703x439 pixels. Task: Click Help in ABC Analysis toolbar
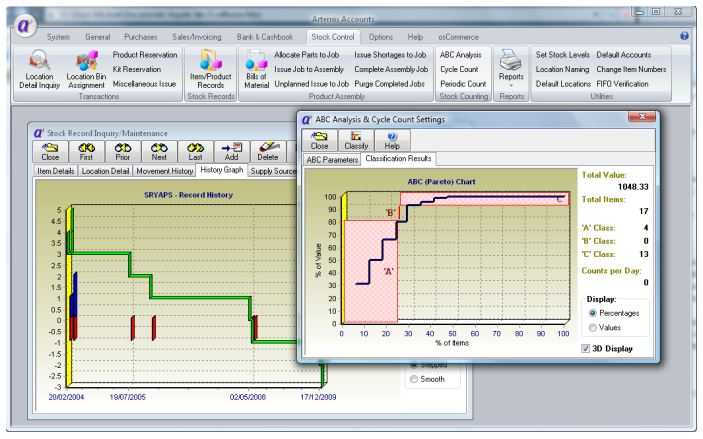(x=392, y=140)
